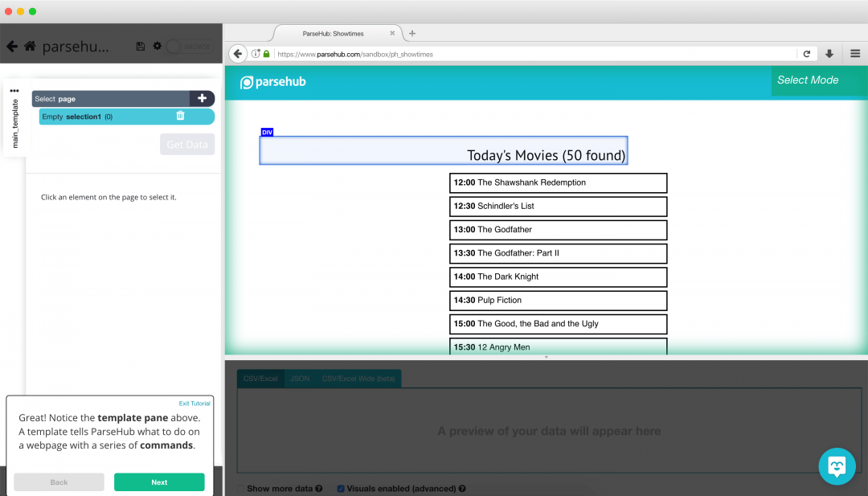This screenshot has height=496, width=868.
Task: Open the main_template options via ellipsis
Action: tap(14, 90)
